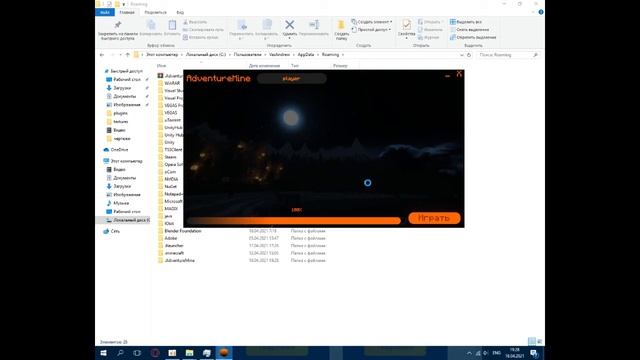Open the Создать элемент dropdown

point(372,22)
